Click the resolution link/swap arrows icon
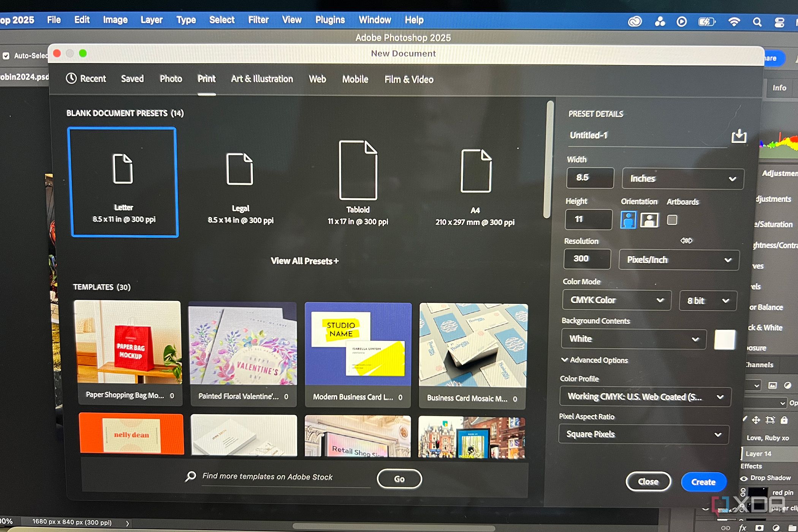This screenshot has width=798, height=532. [686, 241]
